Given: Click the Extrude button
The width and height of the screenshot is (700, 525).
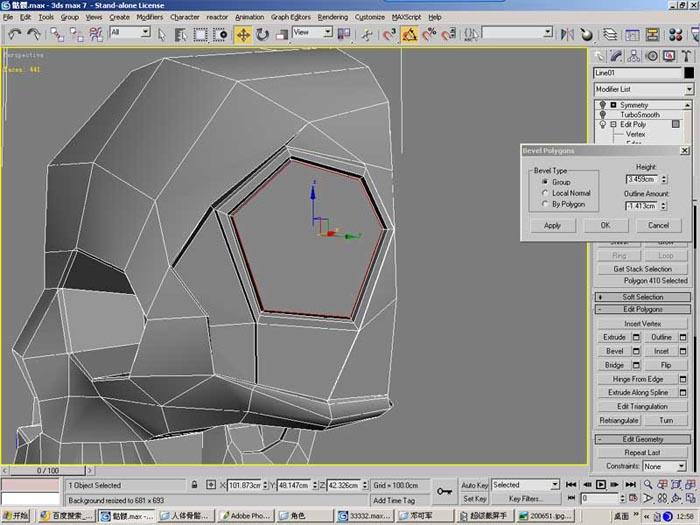Looking at the screenshot, I should (x=614, y=337).
